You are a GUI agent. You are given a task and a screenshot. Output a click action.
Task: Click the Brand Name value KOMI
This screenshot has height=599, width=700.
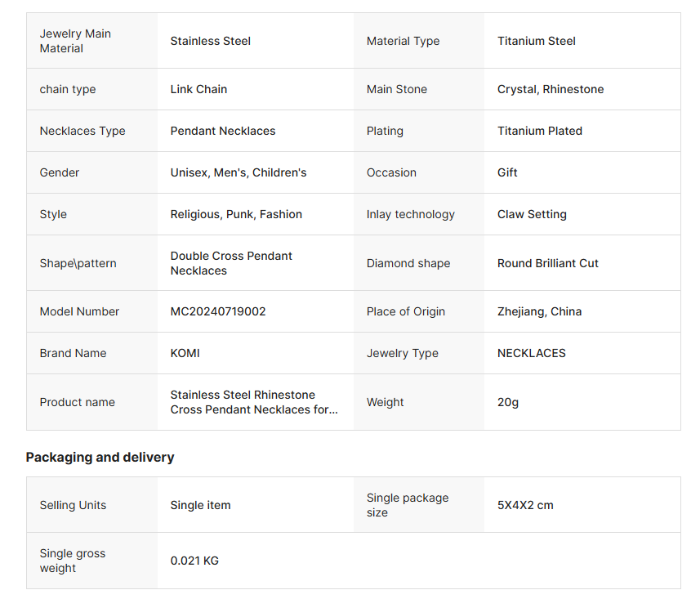[185, 353]
